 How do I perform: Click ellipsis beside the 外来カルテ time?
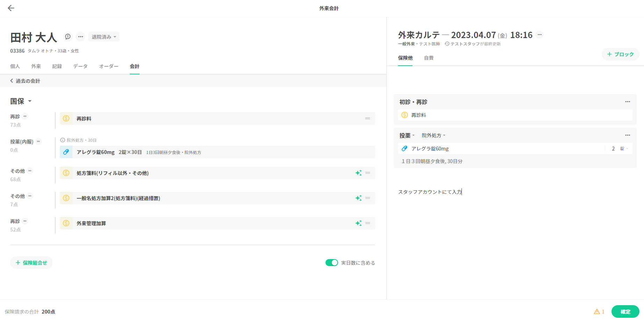pyautogui.click(x=540, y=35)
